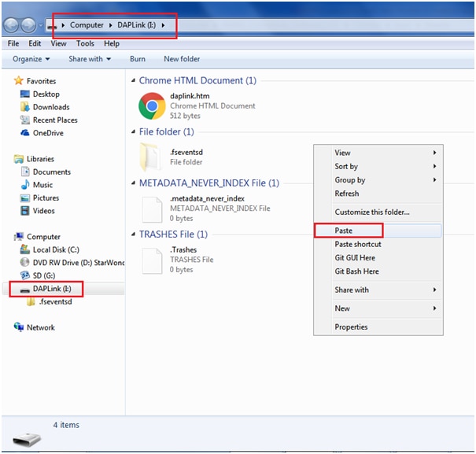Expand arrow after DAPLink (I:) breadcrumb

point(163,25)
